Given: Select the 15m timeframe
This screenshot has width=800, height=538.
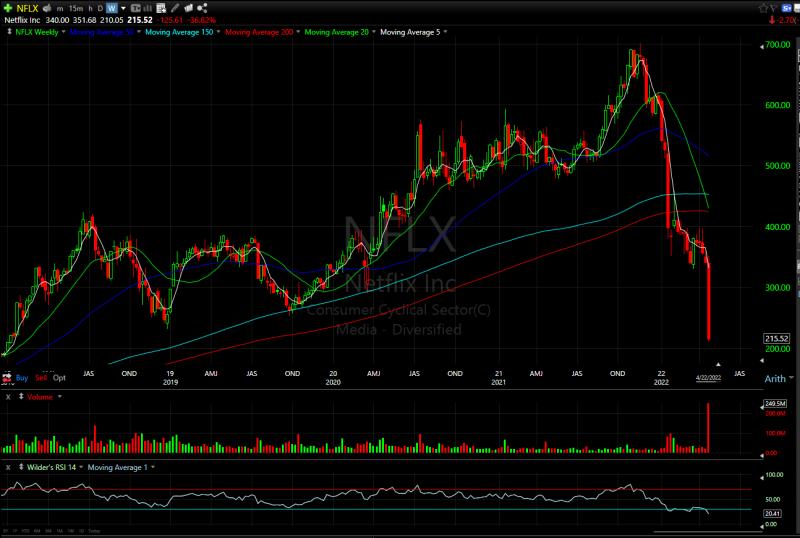Looking at the screenshot, I should [76, 9].
